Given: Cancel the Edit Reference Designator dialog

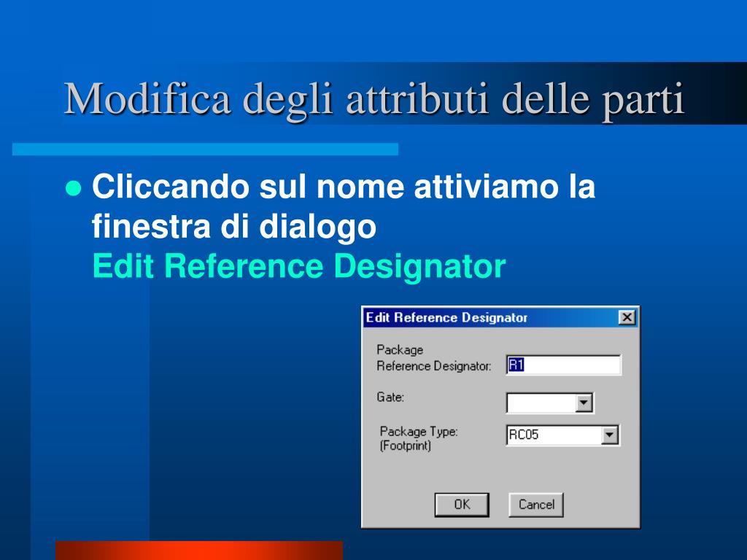Looking at the screenshot, I should click(x=536, y=505).
